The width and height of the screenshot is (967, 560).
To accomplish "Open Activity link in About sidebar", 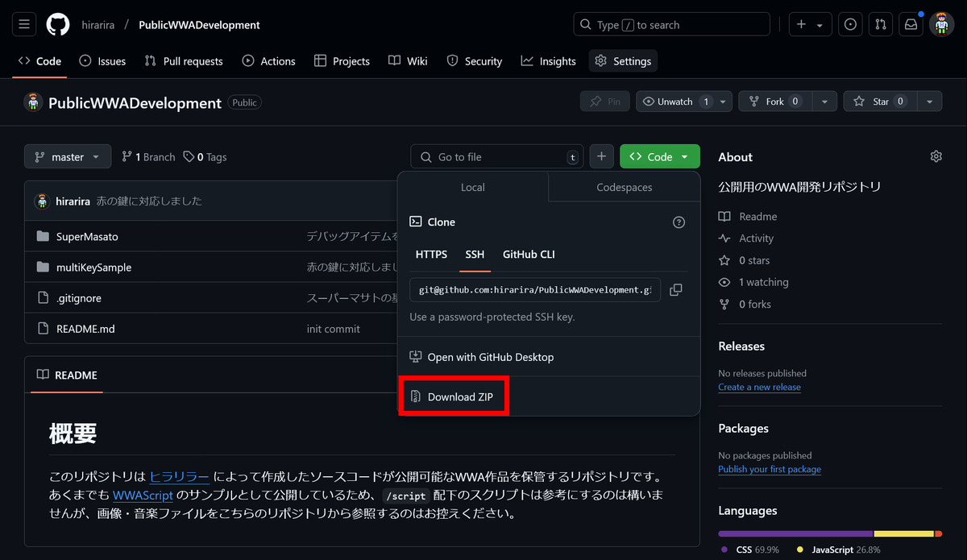I will [745, 239].
